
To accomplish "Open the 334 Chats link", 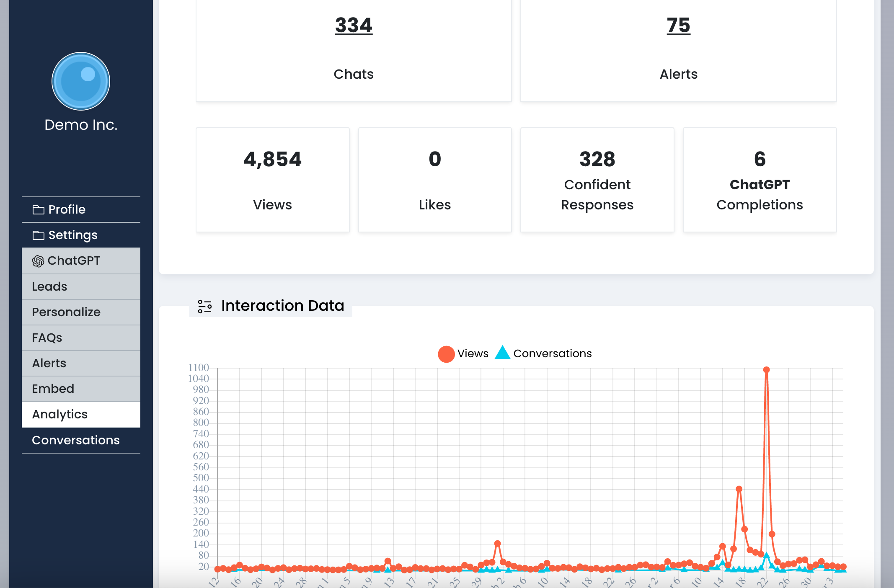I will pyautogui.click(x=354, y=26).
